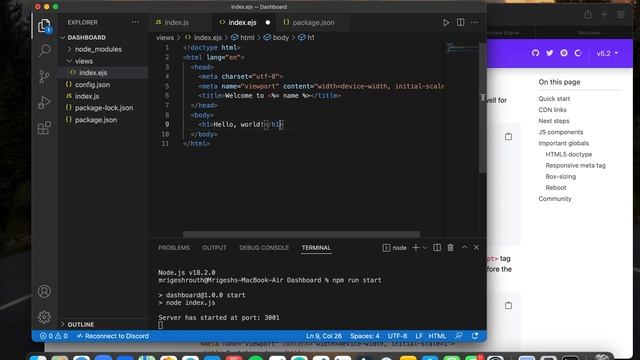Open config.json in the explorer
640x360 pixels.
point(92,84)
